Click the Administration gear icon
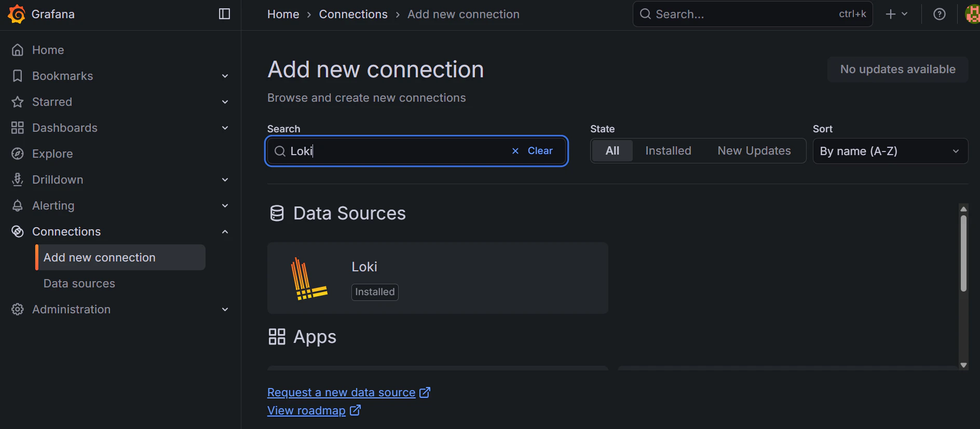 18,309
